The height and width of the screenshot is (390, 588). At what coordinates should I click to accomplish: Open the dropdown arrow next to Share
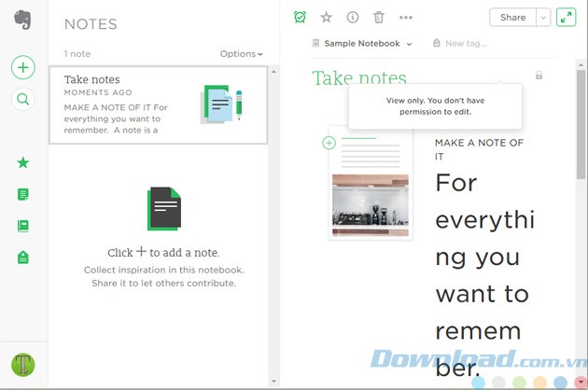point(543,17)
